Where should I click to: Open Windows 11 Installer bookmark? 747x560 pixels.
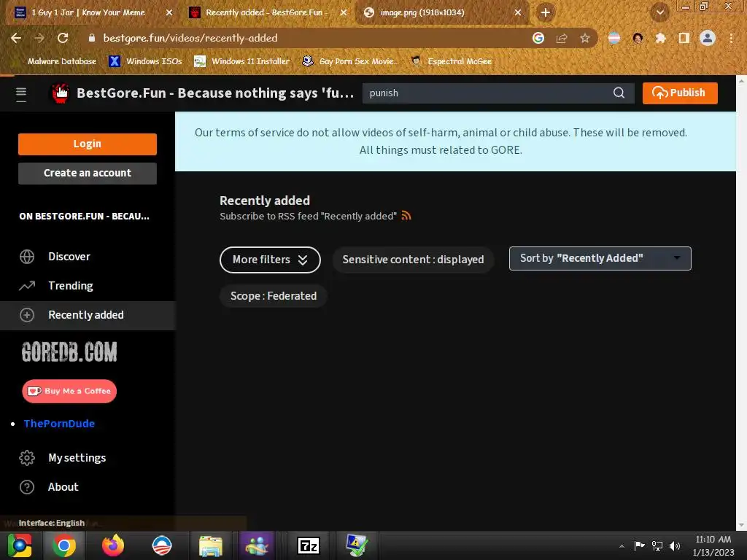click(242, 61)
